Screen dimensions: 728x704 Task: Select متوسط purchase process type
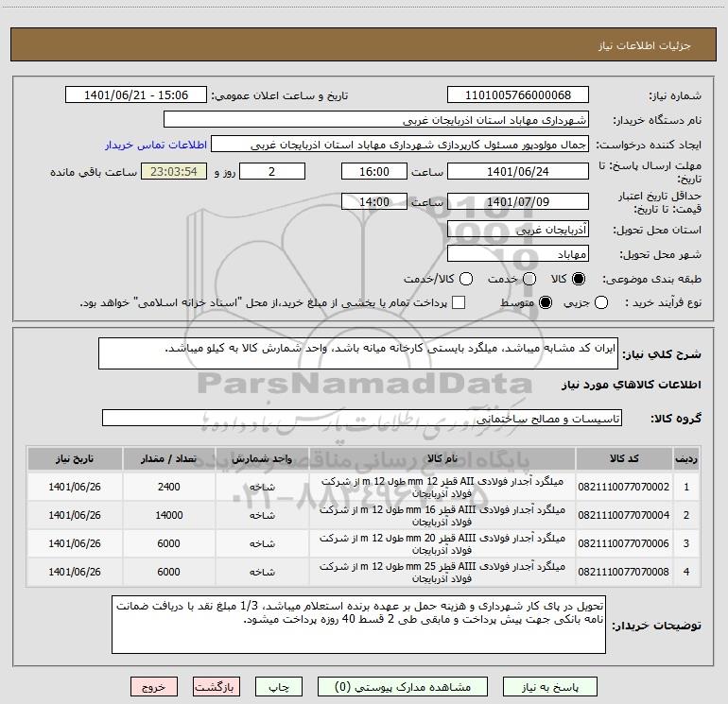pyautogui.click(x=546, y=302)
